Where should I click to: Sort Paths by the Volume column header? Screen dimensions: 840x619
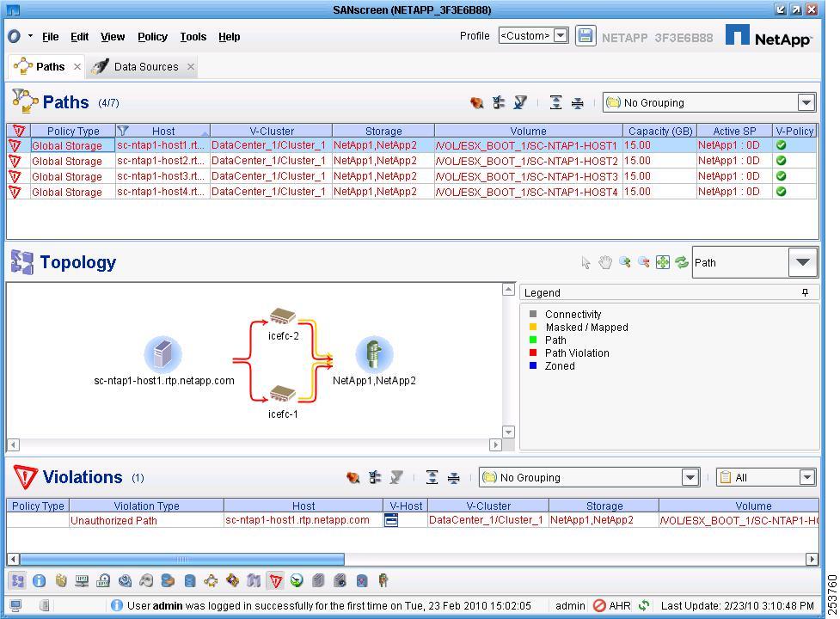(528, 131)
